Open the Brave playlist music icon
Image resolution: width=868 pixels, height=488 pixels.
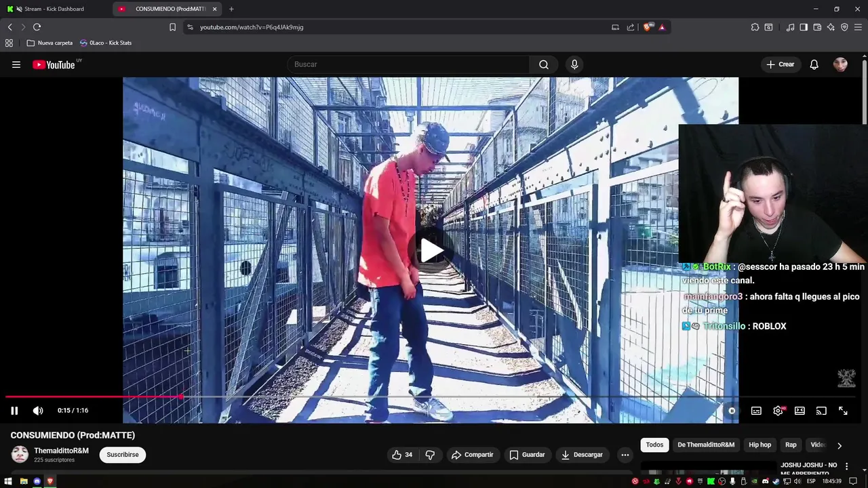(790, 27)
